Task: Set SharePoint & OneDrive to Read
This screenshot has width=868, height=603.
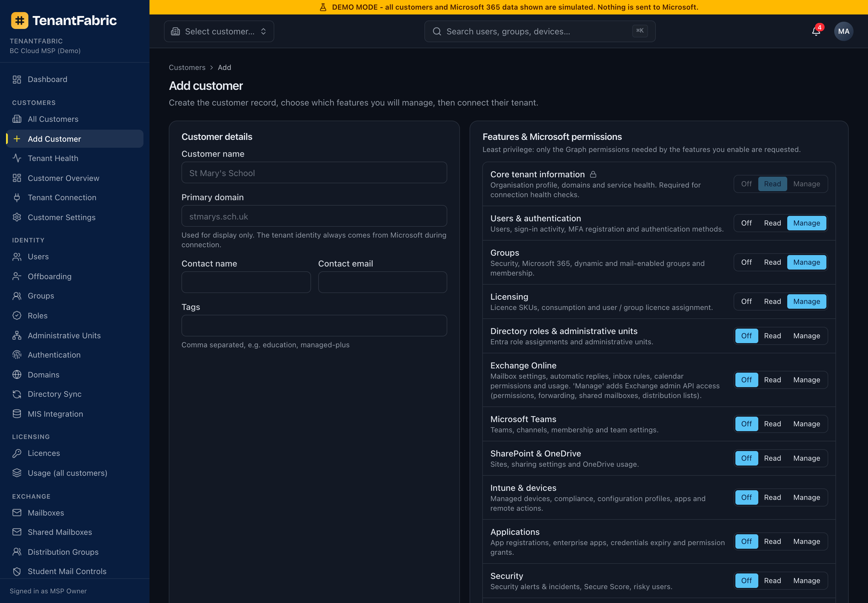Action: coord(772,458)
